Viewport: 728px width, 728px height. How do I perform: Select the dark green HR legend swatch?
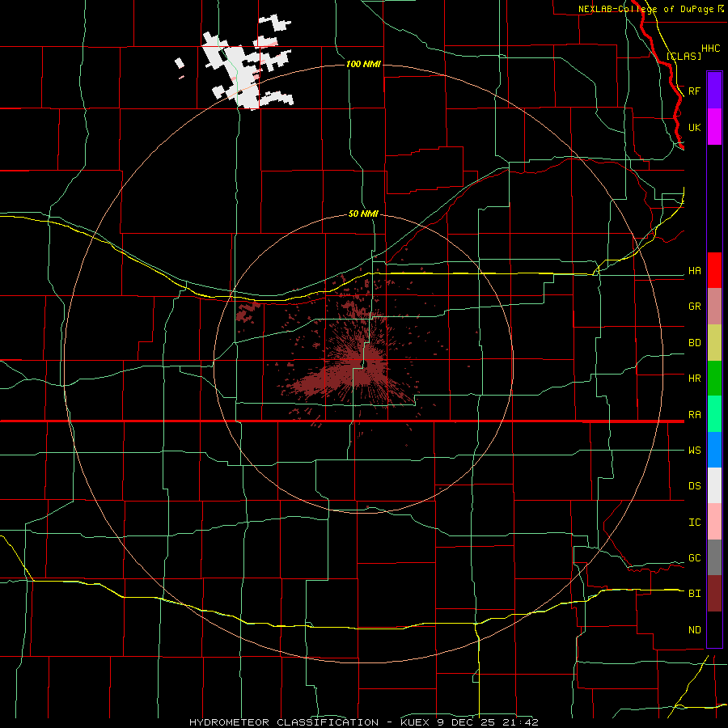(x=714, y=379)
